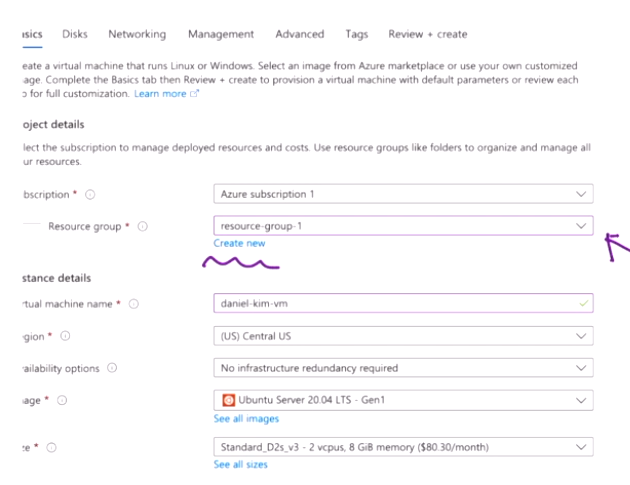
Task: Show info tooltip for Virtual machine name
Action: 134,304
